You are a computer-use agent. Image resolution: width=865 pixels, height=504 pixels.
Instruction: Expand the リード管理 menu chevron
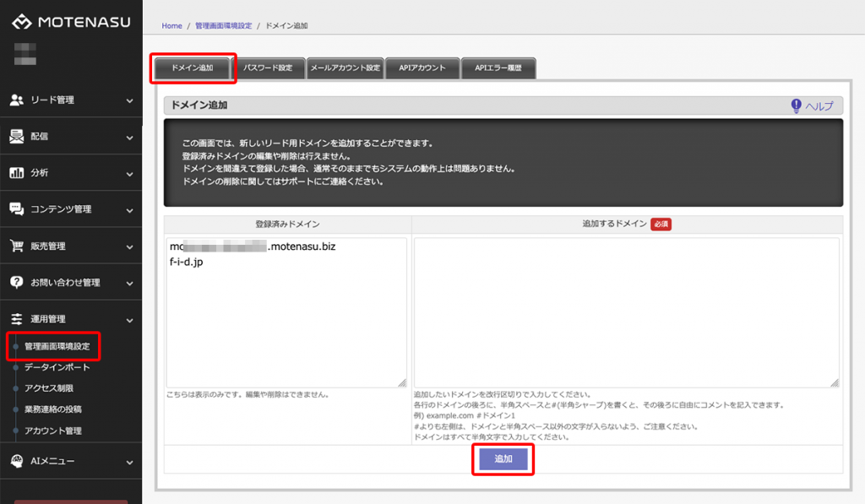pyautogui.click(x=129, y=100)
